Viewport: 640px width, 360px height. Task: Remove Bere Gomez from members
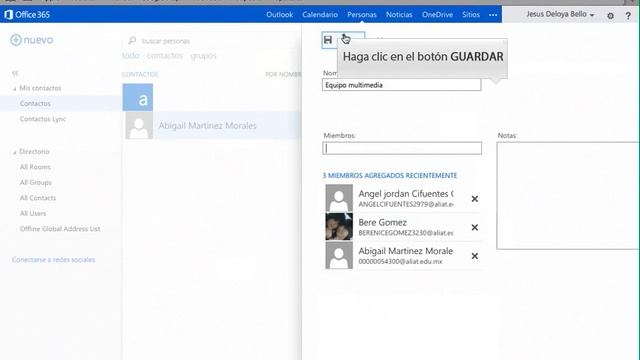point(475,227)
